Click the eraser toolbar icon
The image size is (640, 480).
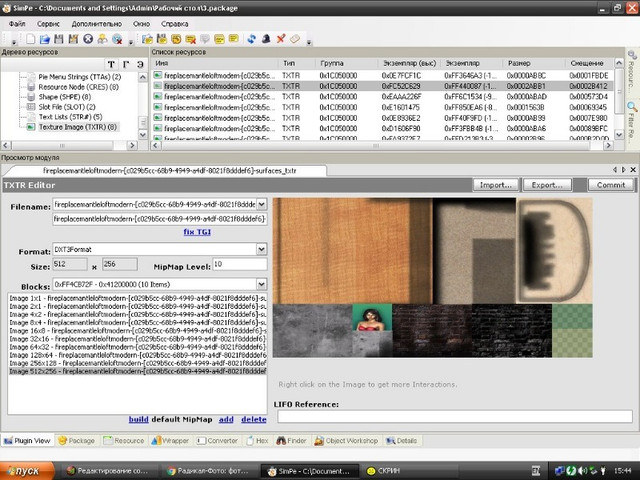pyautogui.click(x=295, y=39)
